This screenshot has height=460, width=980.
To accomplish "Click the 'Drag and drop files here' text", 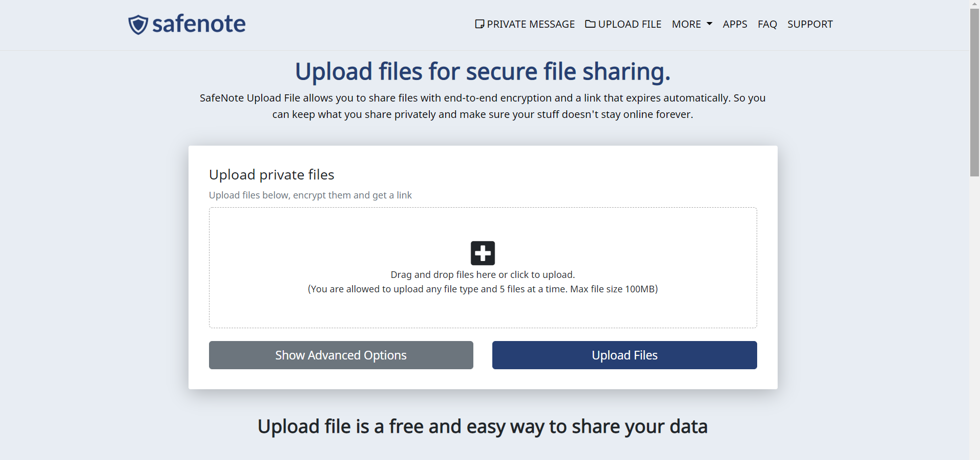I will tap(443, 274).
